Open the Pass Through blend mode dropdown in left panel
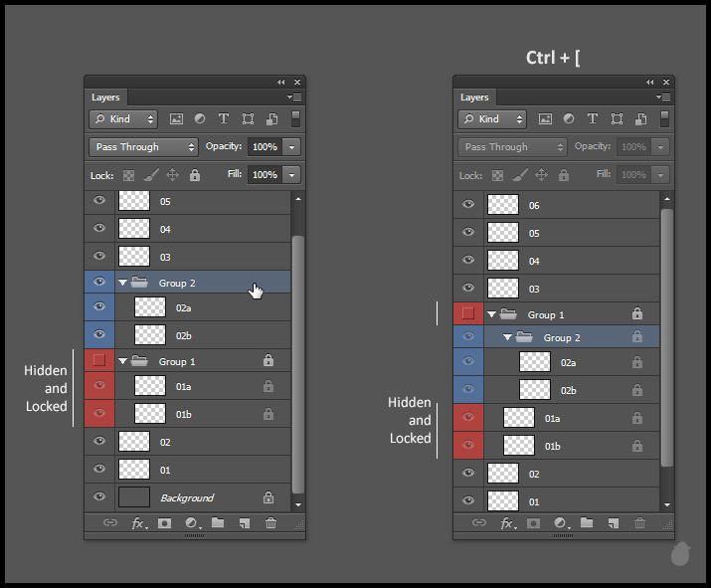The image size is (711, 588). [144, 146]
